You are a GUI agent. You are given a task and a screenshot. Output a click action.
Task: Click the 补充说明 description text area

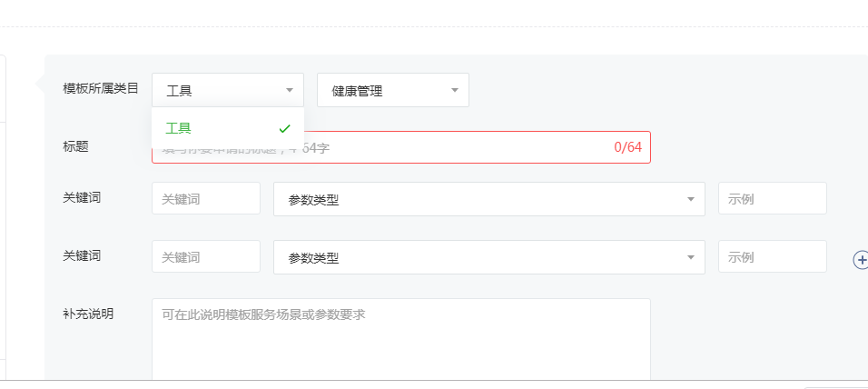coord(400,341)
